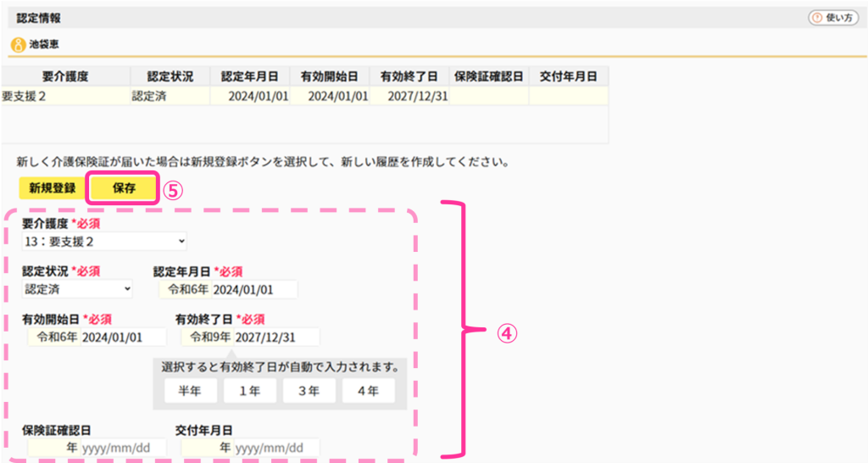Click the 有効開始日 date input field
868x463 pixels.
124,337
